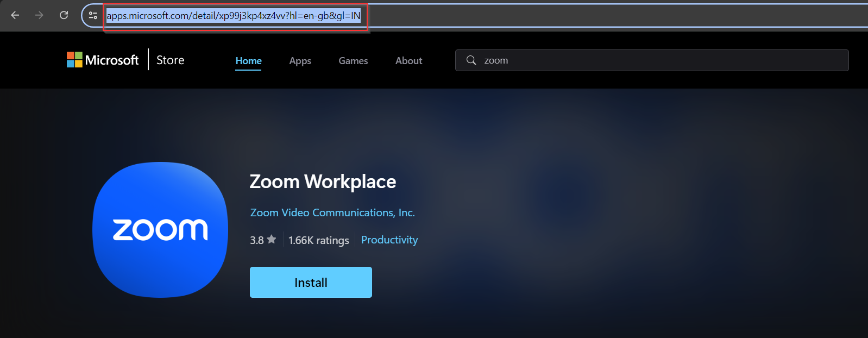The height and width of the screenshot is (338, 868).
Task: Click the Zoom Workplace app icon
Action: [160, 229]
